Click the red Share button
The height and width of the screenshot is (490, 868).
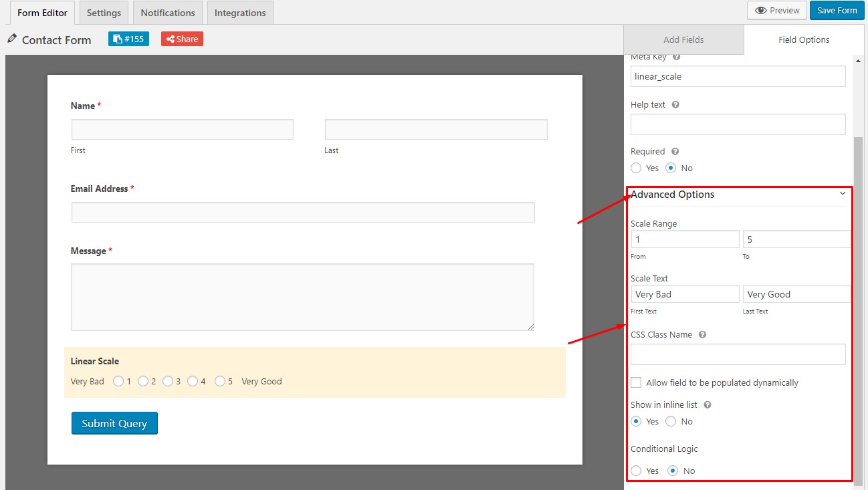[182, 39]
